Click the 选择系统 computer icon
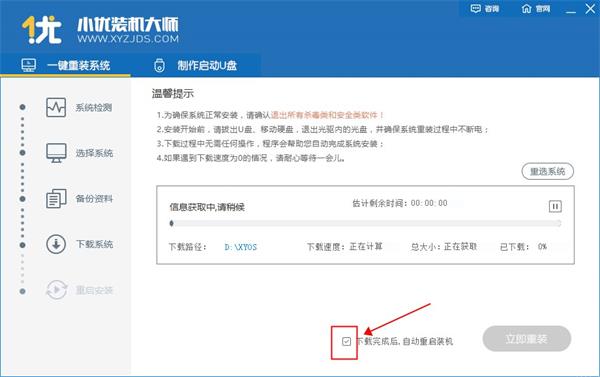 pos(56,153)
